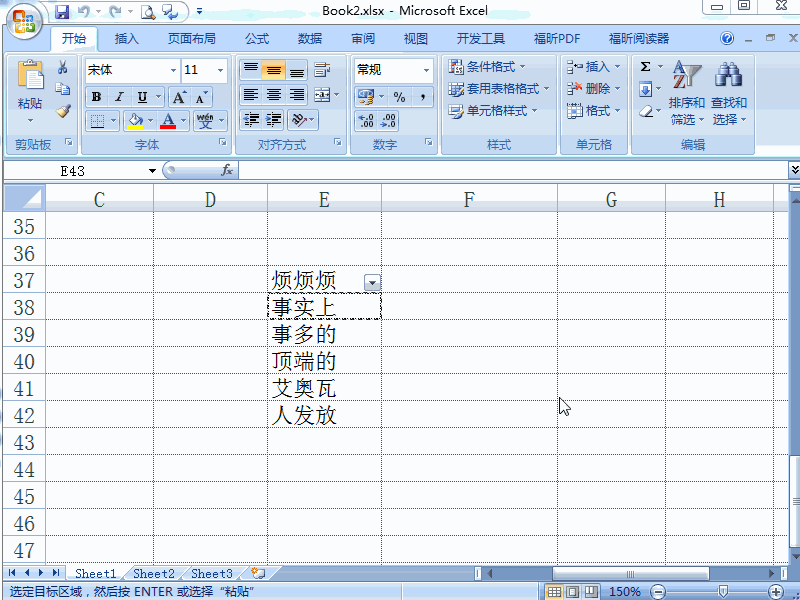Open the 宋体 font name dropdown
800x600 pixels.
pyautogui.click(x=171, y=70)
